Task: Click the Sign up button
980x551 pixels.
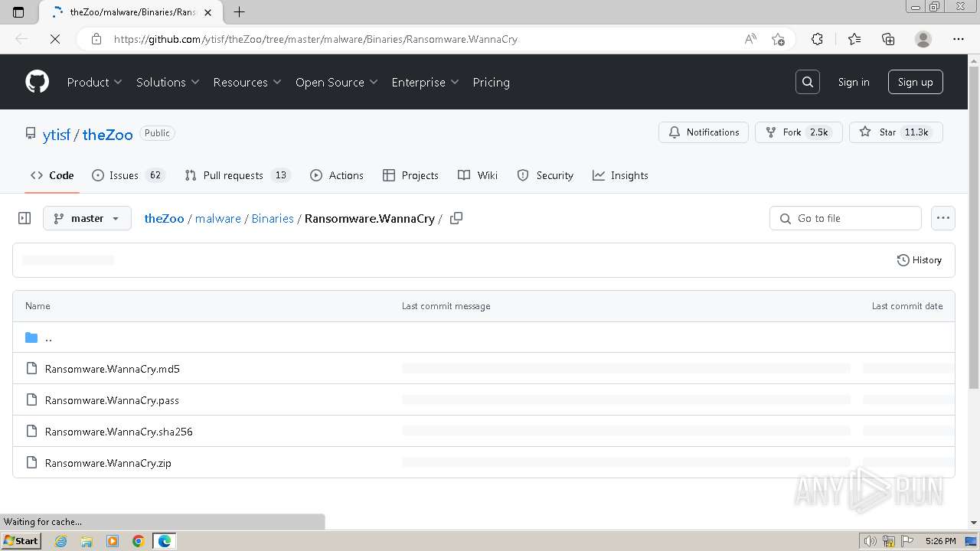Action: pyautogui.click(x=916, y=82)
